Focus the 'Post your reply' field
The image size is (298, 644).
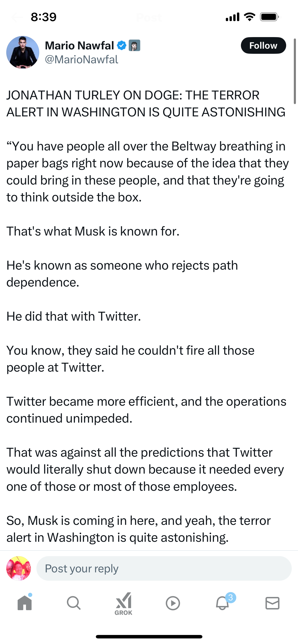point(164,568)
